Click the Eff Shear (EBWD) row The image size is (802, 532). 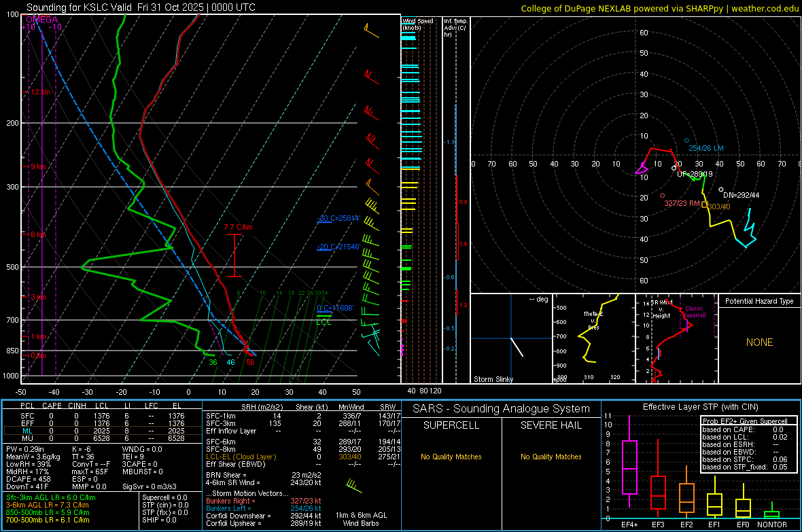[x=303, y=464]
